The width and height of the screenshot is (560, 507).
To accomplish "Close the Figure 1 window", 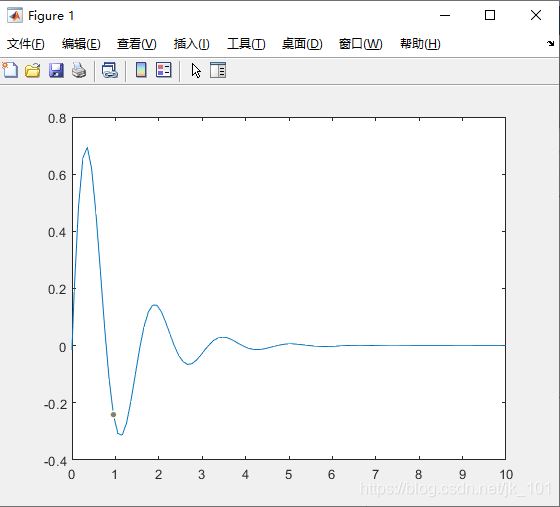I will pyautogui.click(x=536, y=15).
